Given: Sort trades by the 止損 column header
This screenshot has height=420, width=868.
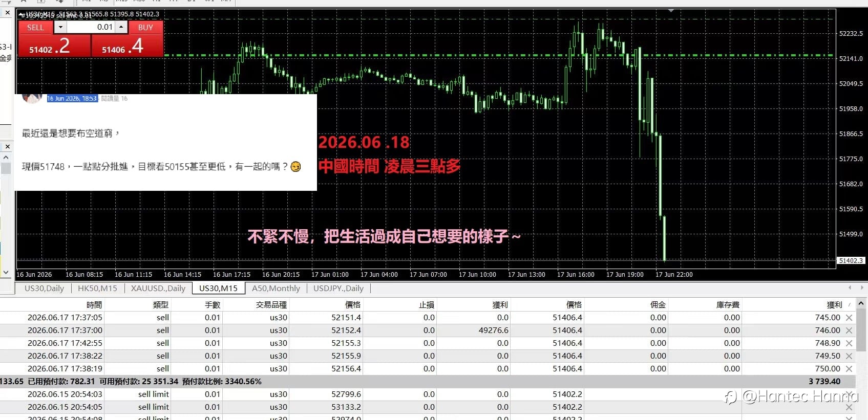Looking at the screenshot, I should tap(427, 305).
